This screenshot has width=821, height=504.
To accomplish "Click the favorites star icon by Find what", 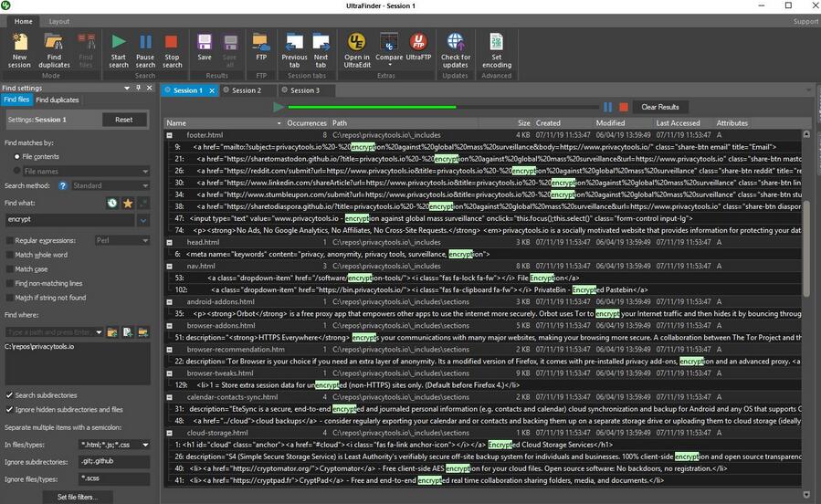I will 128,203.
